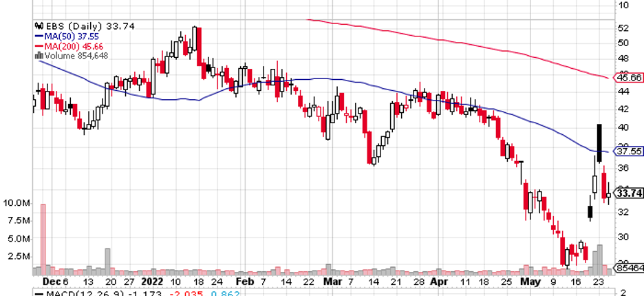Click the 2022 year label on date axis
The image size is (644, 296).
[150, 281]
